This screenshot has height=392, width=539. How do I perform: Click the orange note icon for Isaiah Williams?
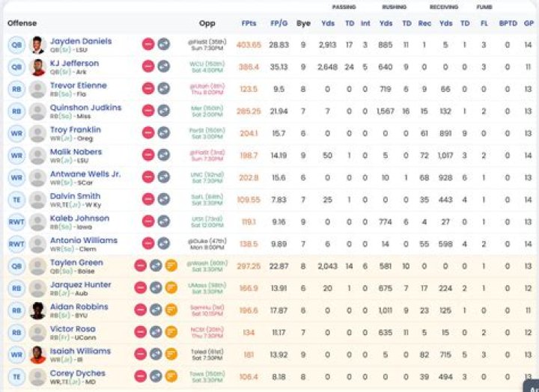[171, 354]
